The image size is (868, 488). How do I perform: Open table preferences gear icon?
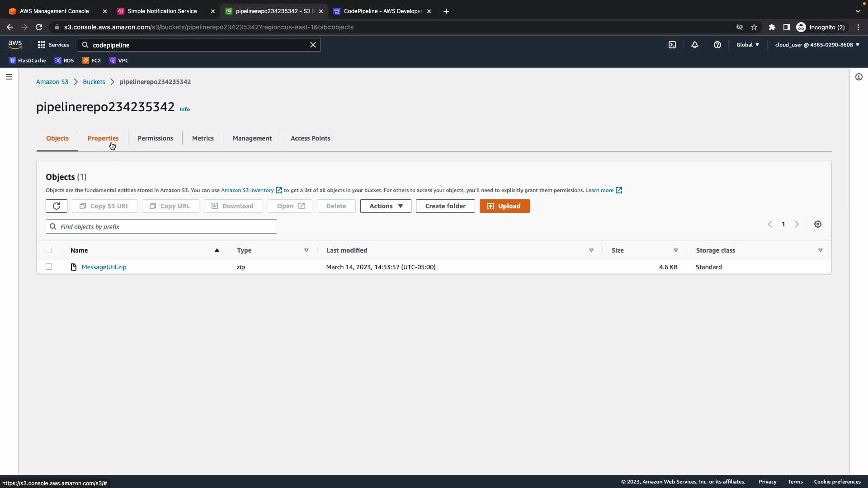point(818,224)
